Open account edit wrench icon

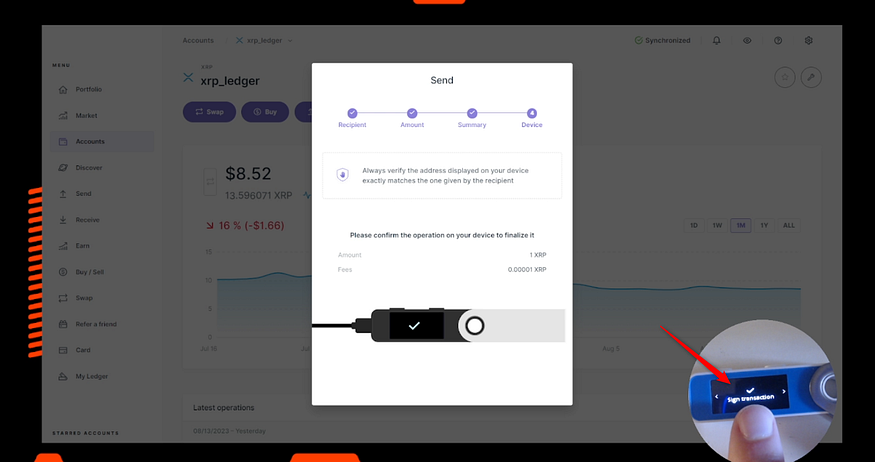811,77
